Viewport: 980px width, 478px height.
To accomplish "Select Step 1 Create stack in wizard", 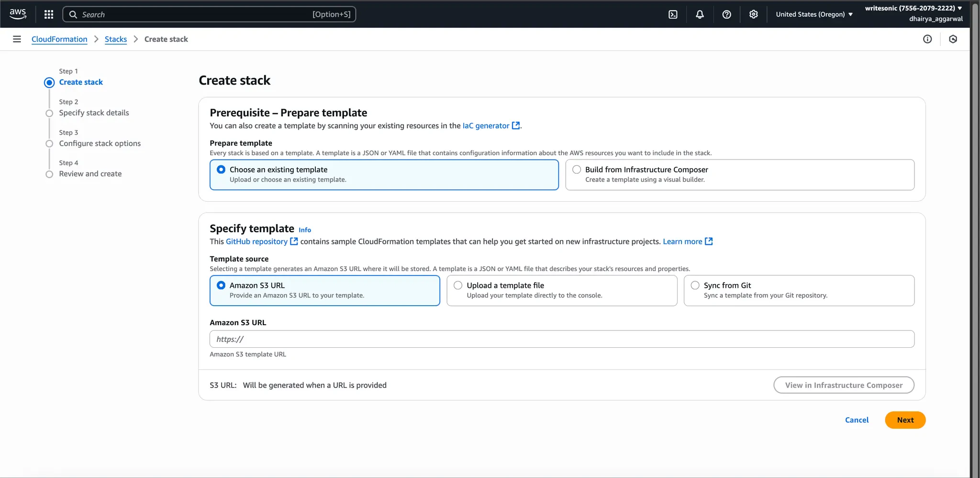I will pos(81,82).
